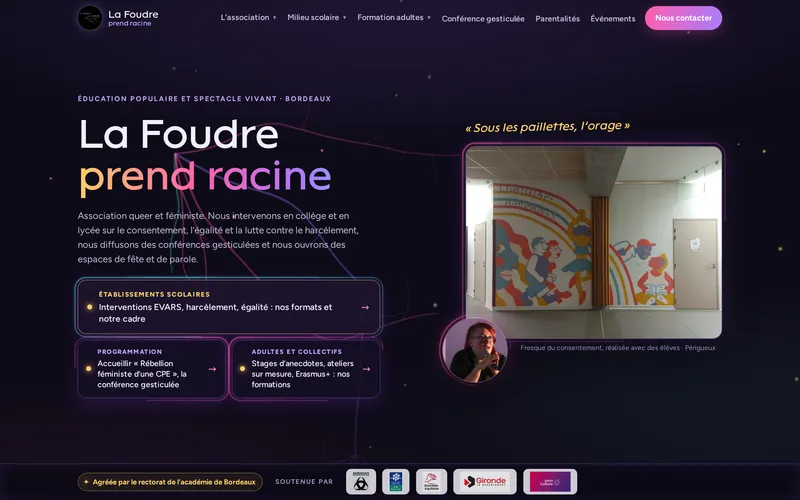800x500 pixels.
Task: Open Accueillir Rébellion féministe d'une CPE card
Action: [152, 369]
